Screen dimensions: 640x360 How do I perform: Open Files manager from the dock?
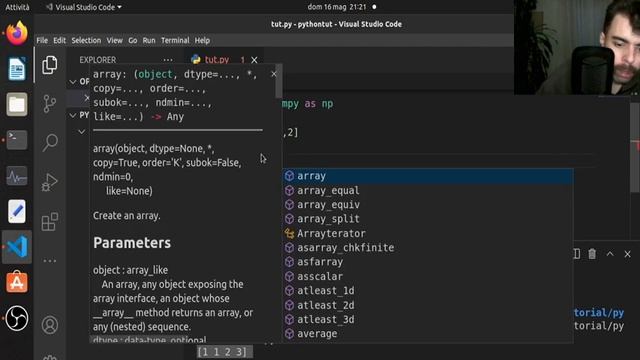(17, 104)
